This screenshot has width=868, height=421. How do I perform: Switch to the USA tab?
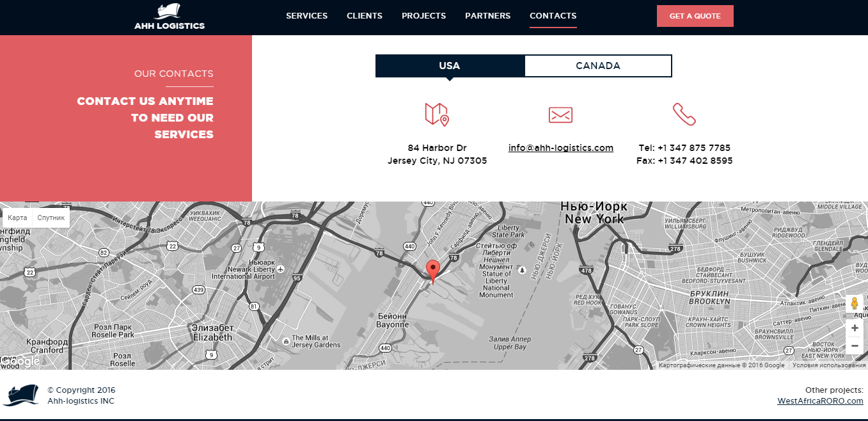[x=450, y=66]
